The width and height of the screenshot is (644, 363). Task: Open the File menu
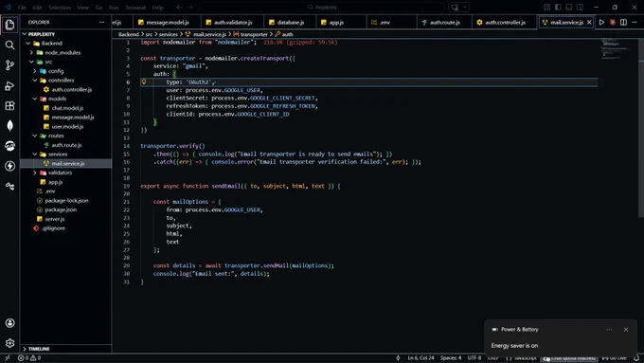point(22,8)
